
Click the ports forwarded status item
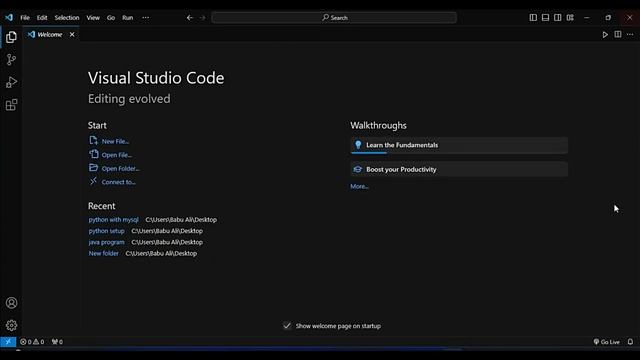click(x=57, y=342)
